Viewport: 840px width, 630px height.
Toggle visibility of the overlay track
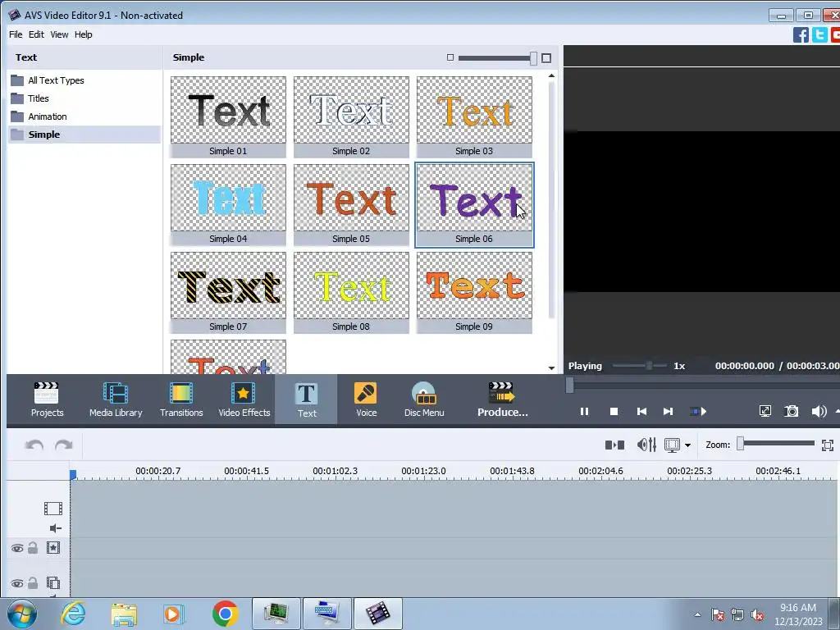click(x=17, y=583)
